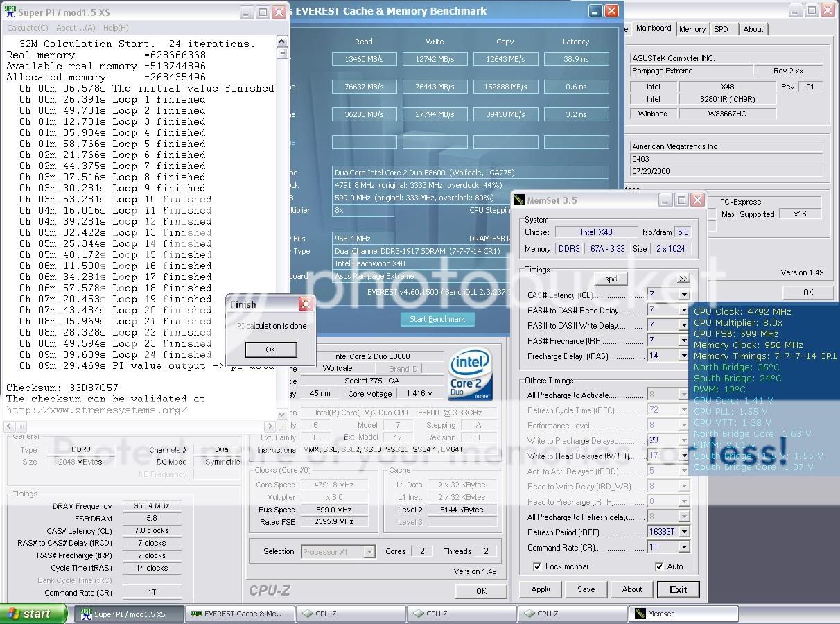
Task: Open the Calculate(C) menu in Super PI
Action: [x=27, y=28]
